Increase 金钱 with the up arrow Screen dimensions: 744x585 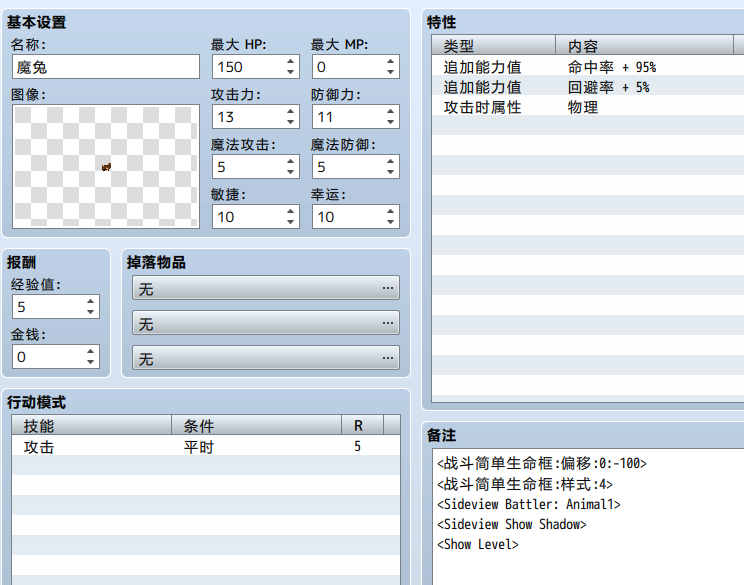[90, 351]
